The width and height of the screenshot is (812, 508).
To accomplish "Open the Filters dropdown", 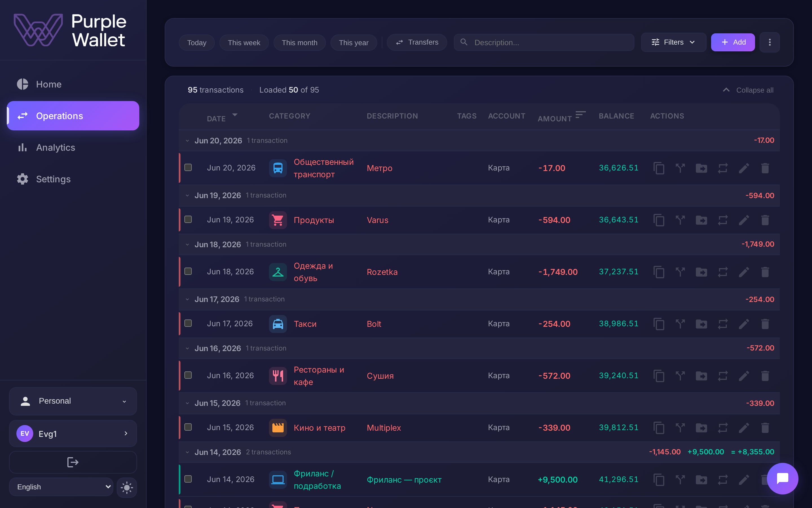I will 673,42.
